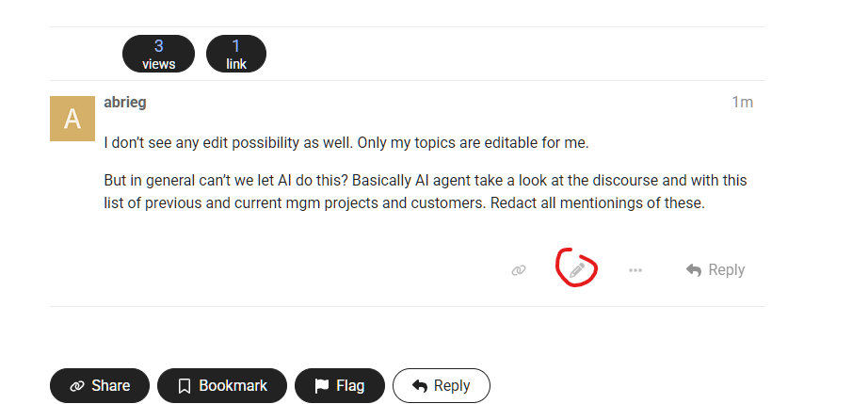Copy post link via chain icon

tap(518, 270)
